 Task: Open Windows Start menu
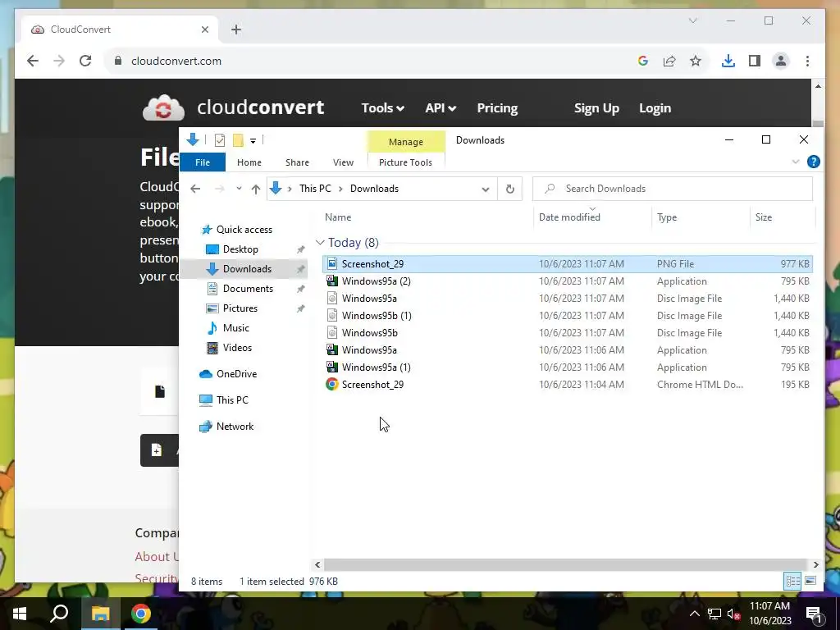click(x=20, y=614)
